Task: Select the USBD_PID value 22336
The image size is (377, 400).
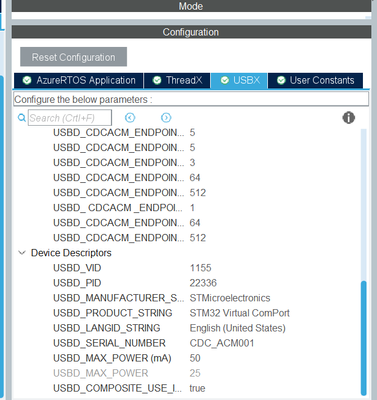Action: click(203, 283)
